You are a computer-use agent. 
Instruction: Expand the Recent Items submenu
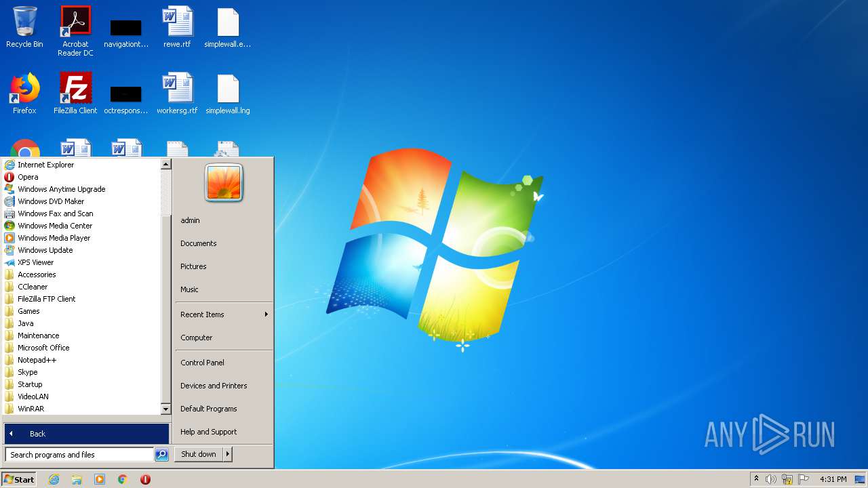pos(224,314)
